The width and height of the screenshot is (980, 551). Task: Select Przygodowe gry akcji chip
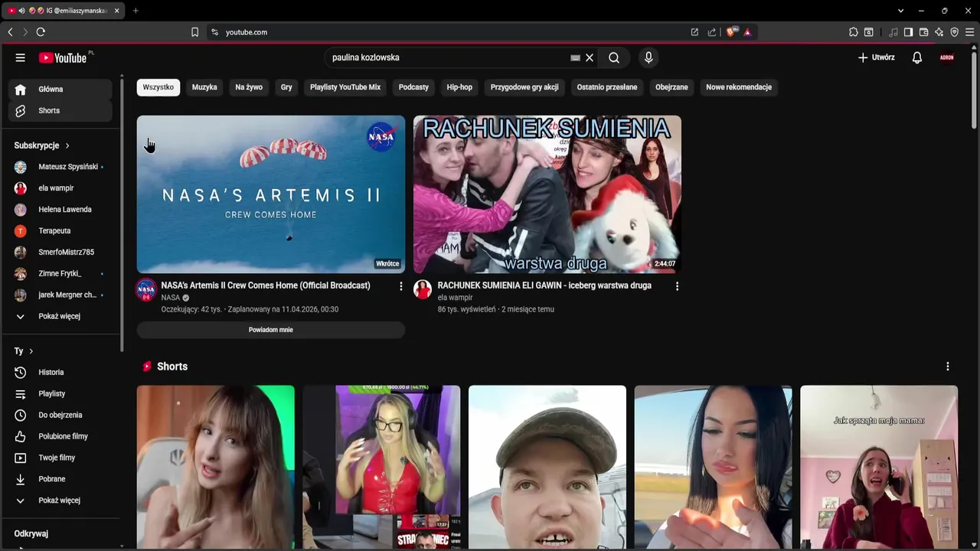[524, 87]
